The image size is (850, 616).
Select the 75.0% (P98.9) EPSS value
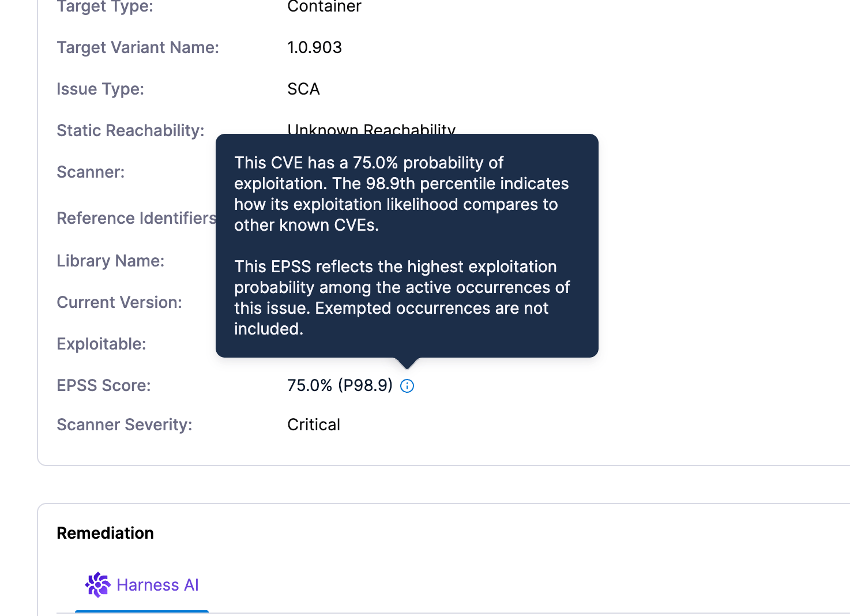tap(340, 385)
